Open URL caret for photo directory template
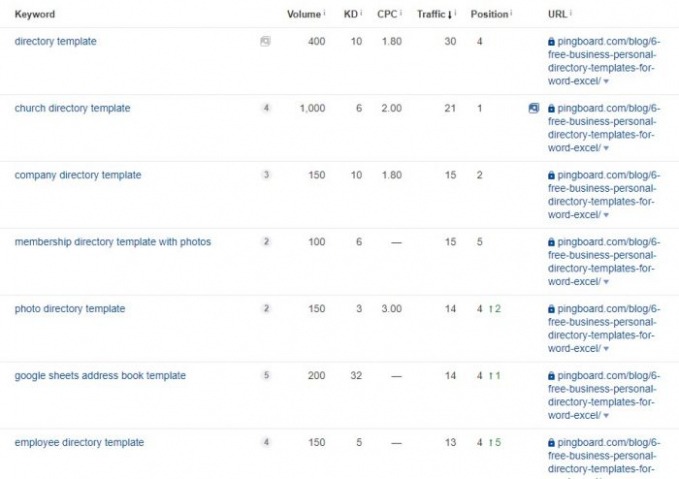 [606, 349]
